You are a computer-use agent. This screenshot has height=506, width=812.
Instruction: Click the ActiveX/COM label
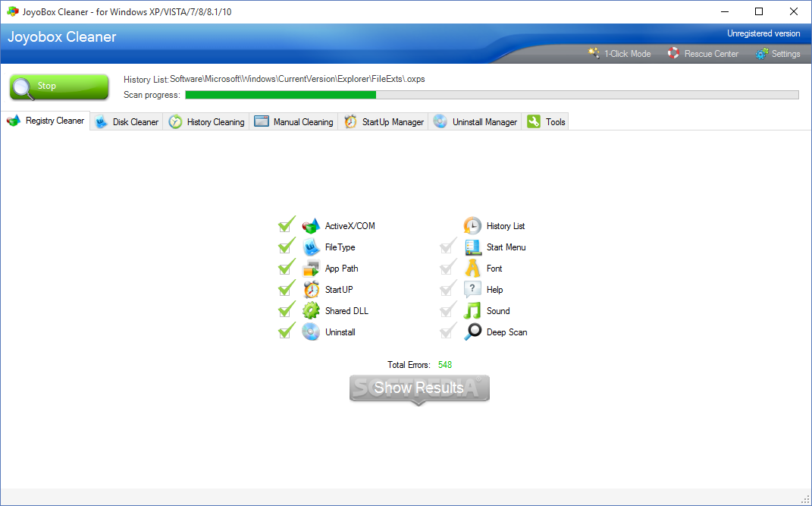350,226
